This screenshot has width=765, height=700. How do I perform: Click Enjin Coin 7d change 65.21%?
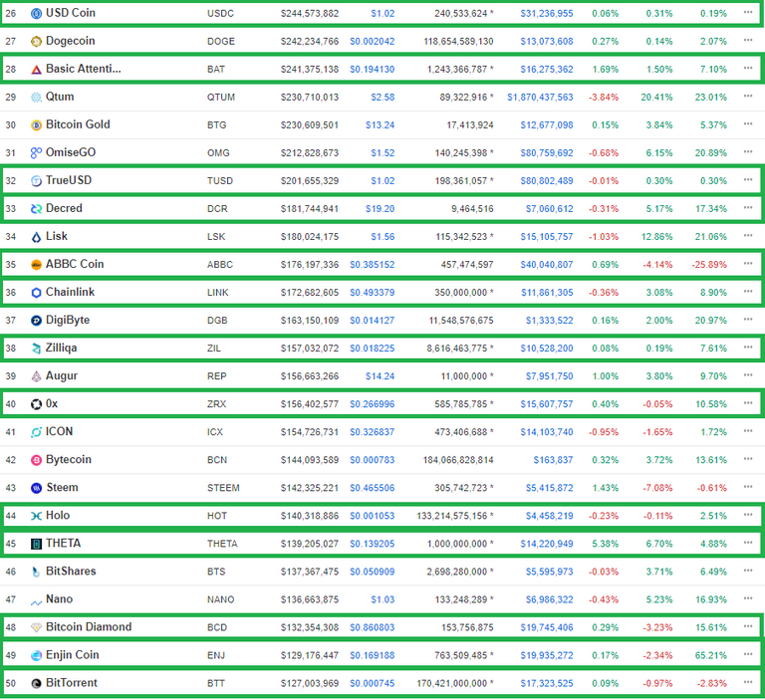click(x=711, y=655)
